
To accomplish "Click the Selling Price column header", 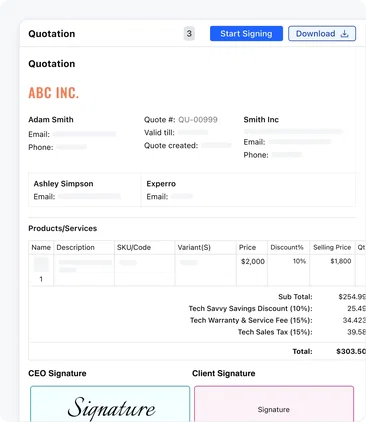I will click(332, 247).
